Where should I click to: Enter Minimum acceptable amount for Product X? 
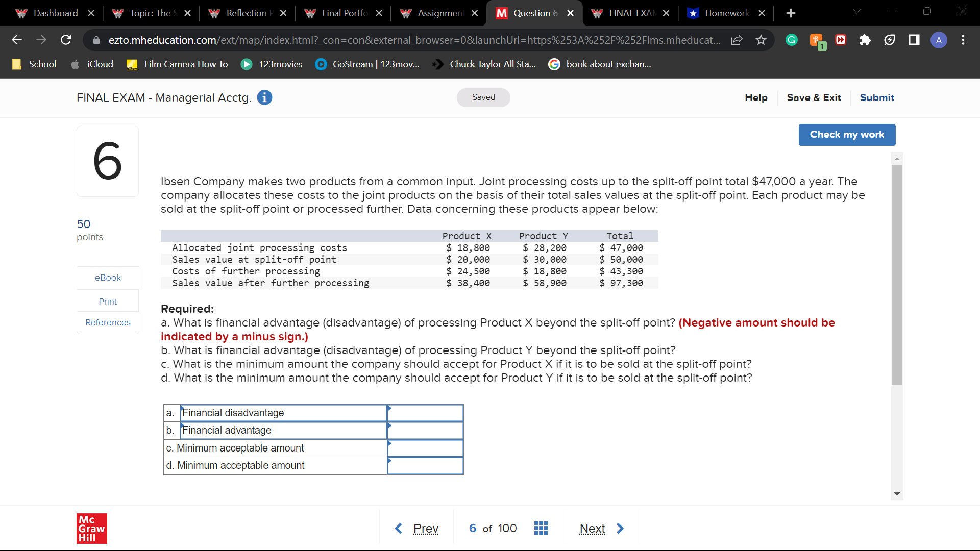pos(425,447)
